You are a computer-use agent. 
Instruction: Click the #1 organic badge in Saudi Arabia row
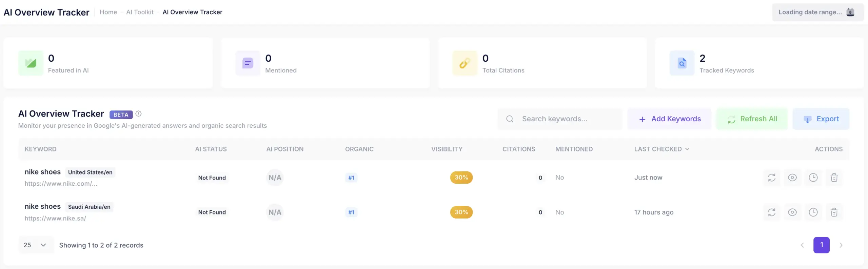[351, 212]
